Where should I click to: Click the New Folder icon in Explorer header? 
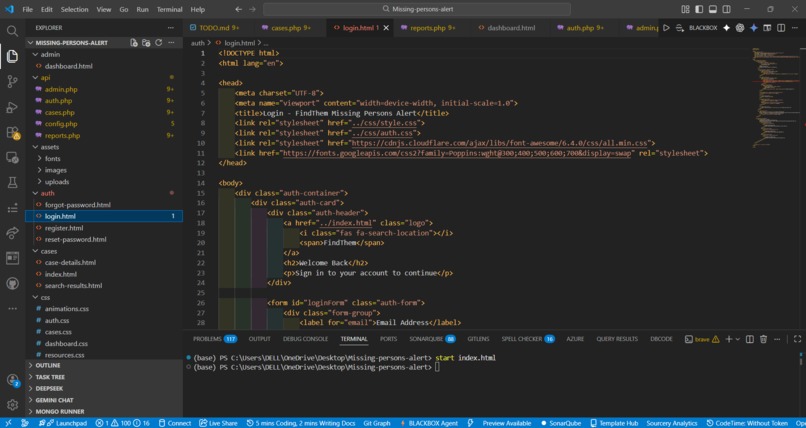[146, 43]
